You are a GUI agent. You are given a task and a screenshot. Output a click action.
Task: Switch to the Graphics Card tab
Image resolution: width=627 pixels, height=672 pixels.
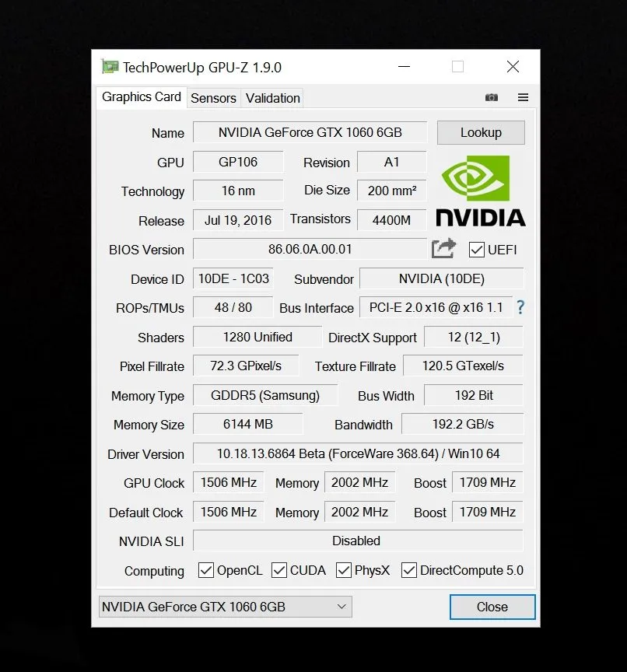[x=142, y=97]
